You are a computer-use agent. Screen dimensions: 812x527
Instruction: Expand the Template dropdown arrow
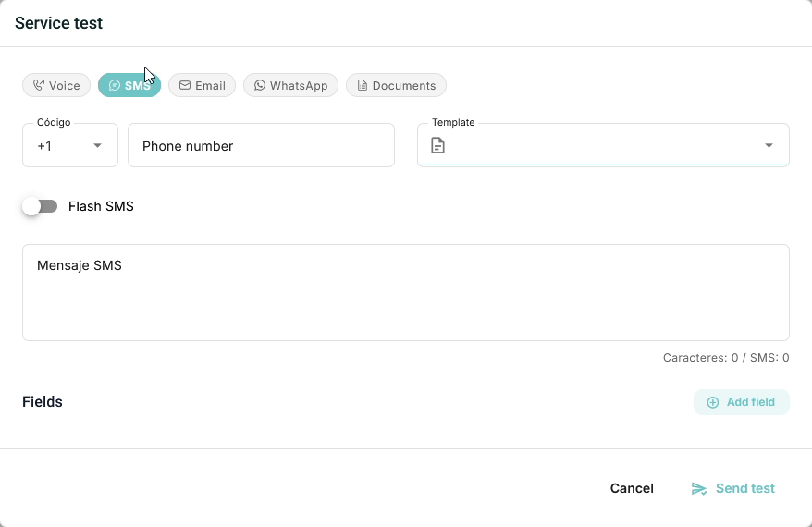point(769,145)
